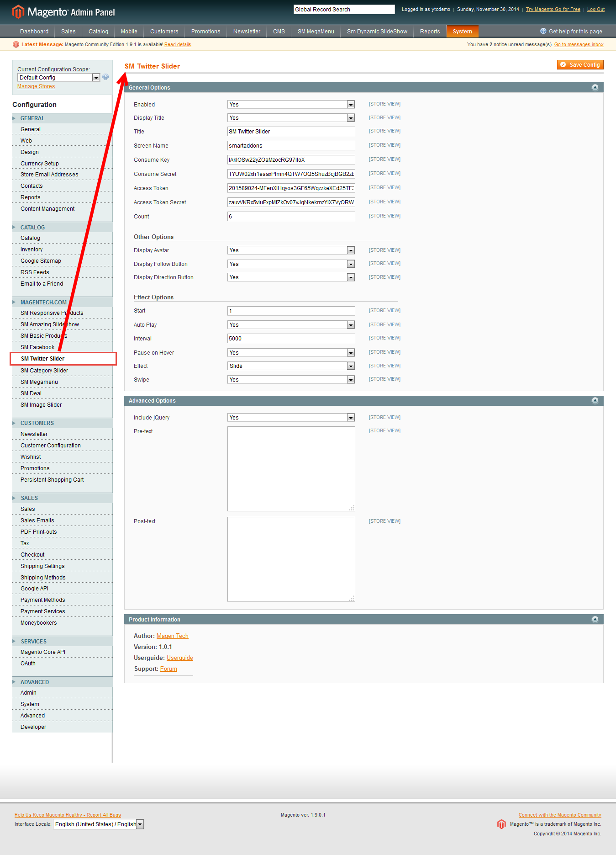Click the help icon near Get help
Image resolution: width=616 pixels, height=855 pixels.
click(x=543, y=31)
